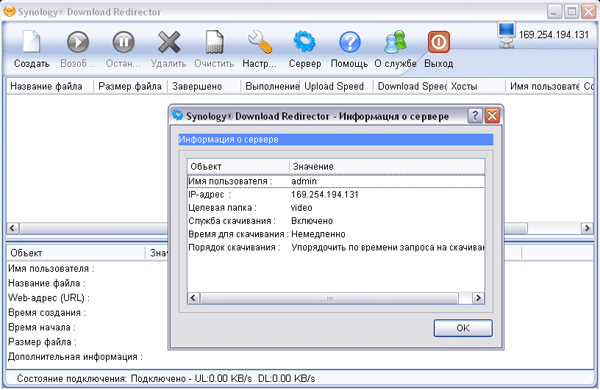600x390 pixels.
Task: Click Название файла row in details panel
Action: click(x=47, y=283)
